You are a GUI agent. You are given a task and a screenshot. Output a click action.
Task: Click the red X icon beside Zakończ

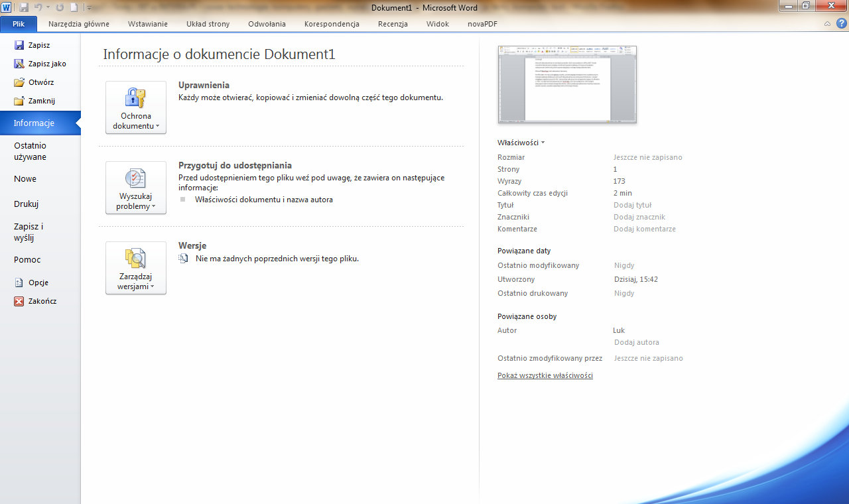tap(19, 301)
